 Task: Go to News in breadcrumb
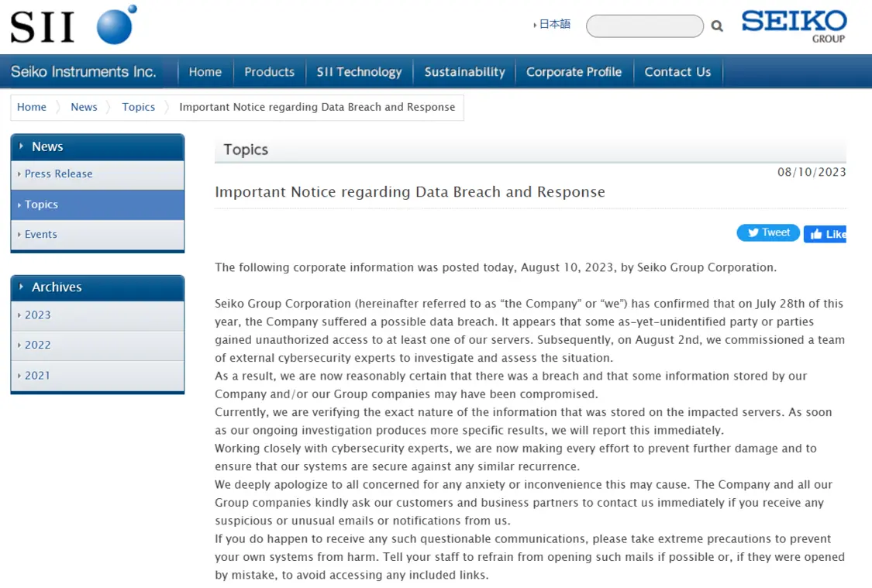pyautogui.click(x=84, y=107)
